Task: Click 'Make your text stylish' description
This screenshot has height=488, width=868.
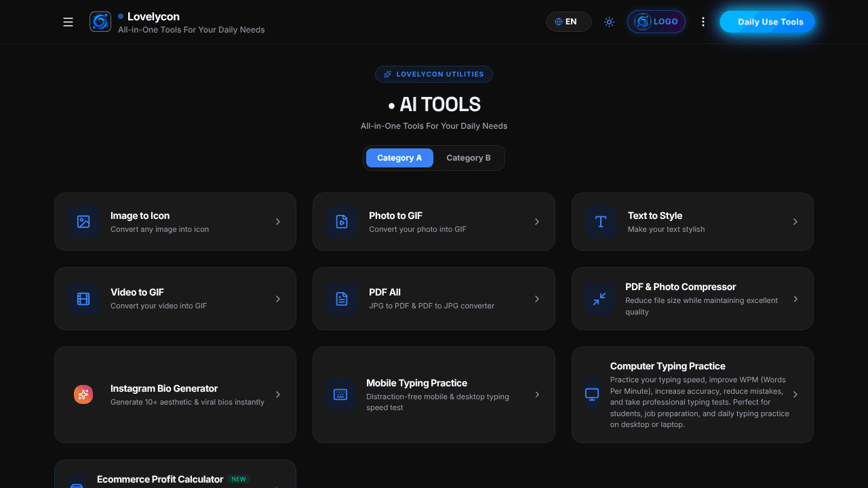Action: 667,229
